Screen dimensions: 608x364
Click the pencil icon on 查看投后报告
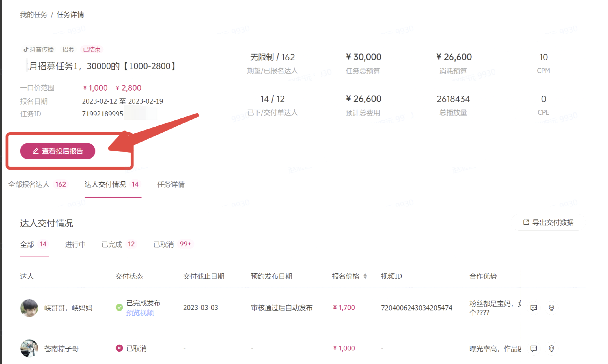tap(36, 151)
